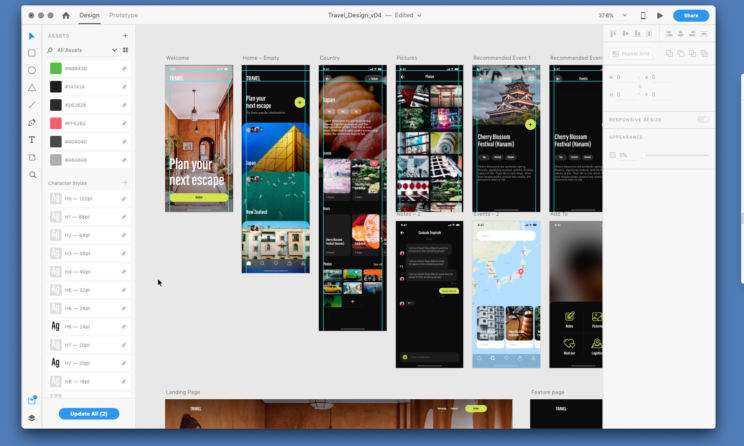
Task: Open mobile device preview
Action: click(x=643, y=16)
